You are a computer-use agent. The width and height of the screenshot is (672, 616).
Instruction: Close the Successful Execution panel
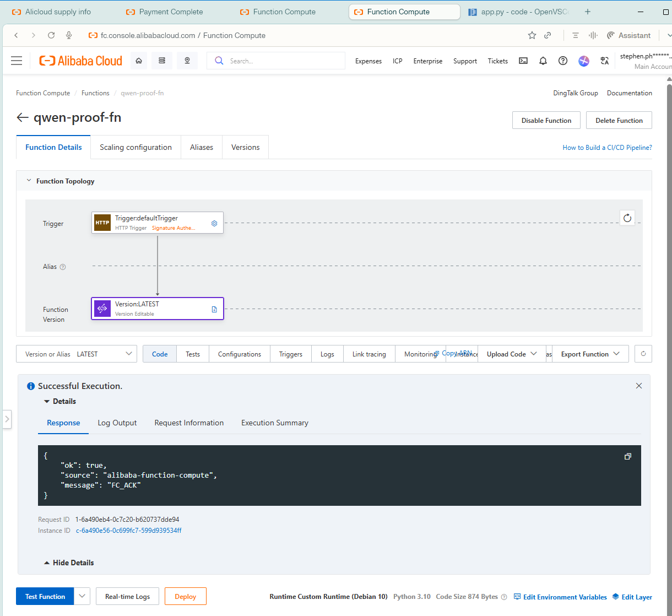(639, 386)
